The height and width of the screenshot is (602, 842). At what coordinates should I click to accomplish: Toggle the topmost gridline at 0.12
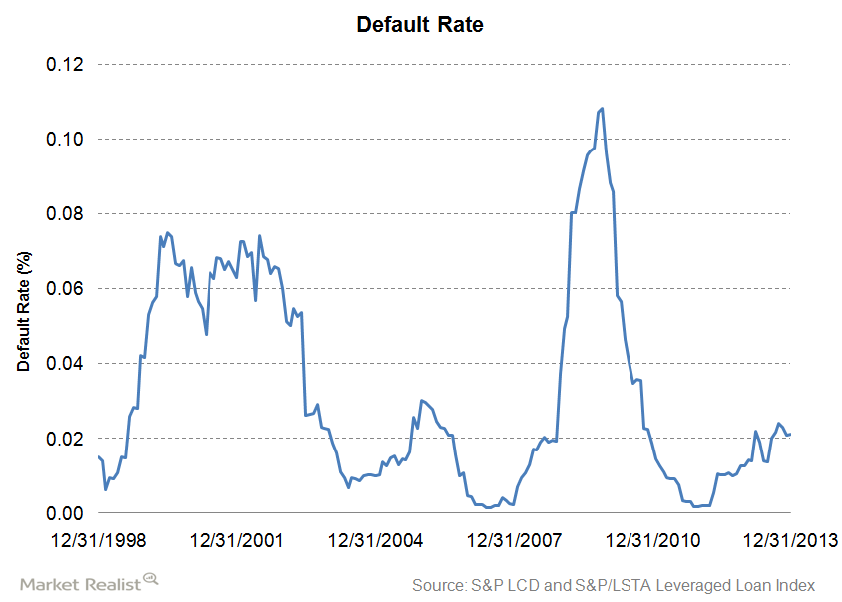click(450, 64)
